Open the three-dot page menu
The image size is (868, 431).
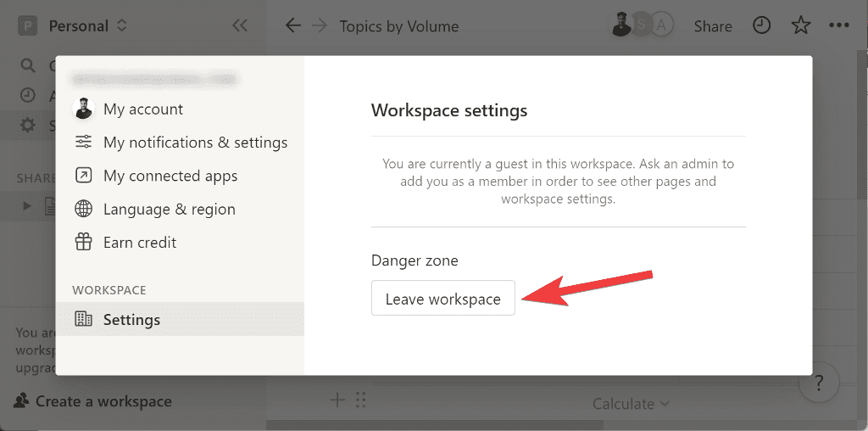[838, 26]
